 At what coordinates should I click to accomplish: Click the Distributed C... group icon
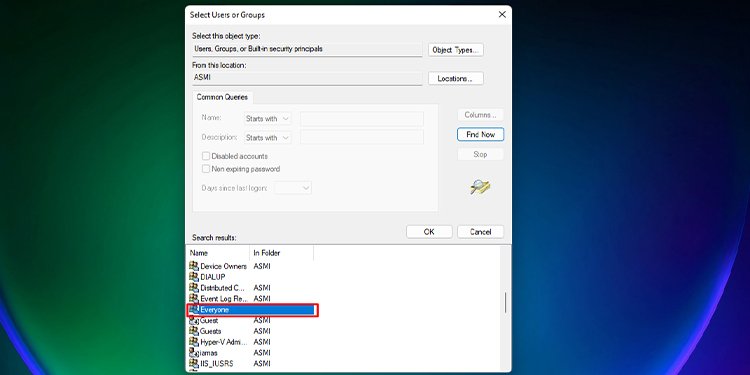point(194,288)
